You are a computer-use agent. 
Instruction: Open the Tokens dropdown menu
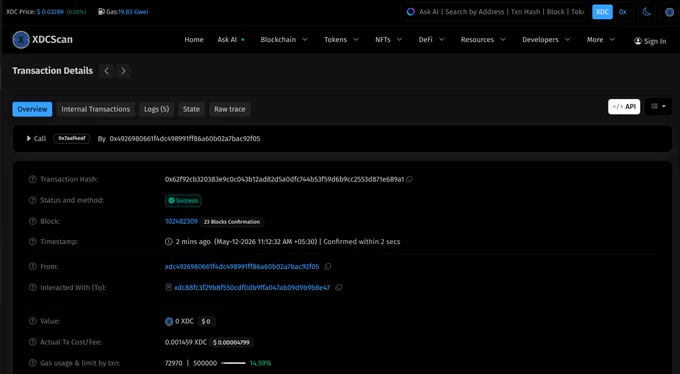click(x=341, y=39)
